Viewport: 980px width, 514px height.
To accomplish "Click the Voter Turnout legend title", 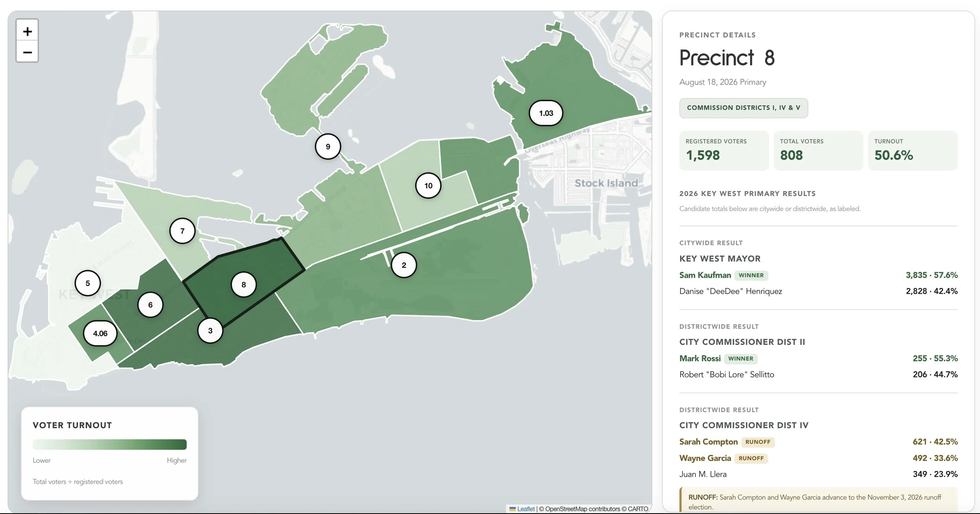I will [x=73, y=425].
